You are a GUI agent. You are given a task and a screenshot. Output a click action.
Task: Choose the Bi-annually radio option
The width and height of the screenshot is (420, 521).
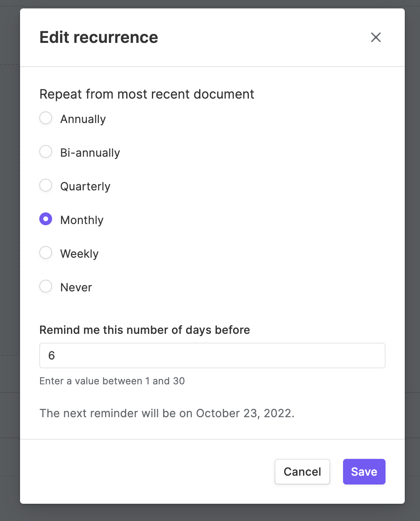pyautogui.click(x=46, y=152)
